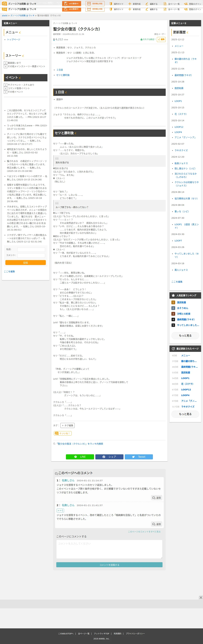Click rank 3 badge beside 沙明との約束

click(173, 314)
